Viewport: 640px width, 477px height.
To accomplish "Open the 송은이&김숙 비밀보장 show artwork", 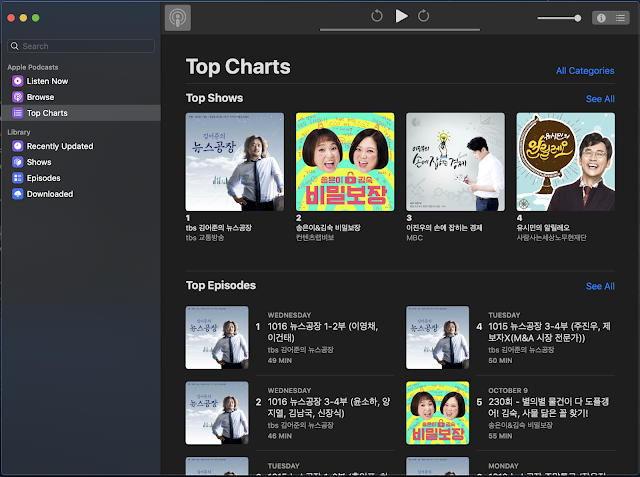I will 345,162.
